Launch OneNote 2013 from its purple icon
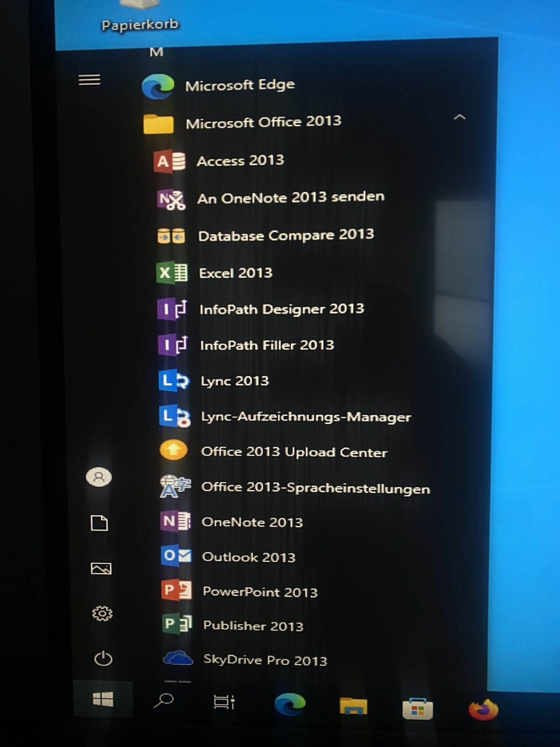 175,521
